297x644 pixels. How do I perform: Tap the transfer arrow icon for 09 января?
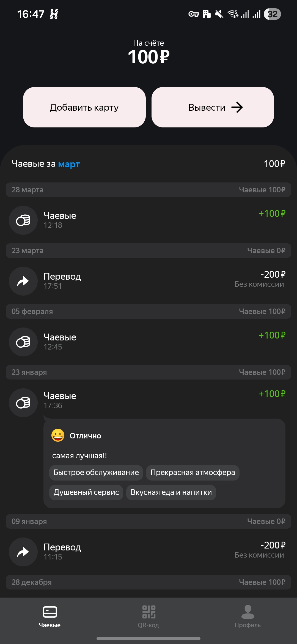(23, 552)
